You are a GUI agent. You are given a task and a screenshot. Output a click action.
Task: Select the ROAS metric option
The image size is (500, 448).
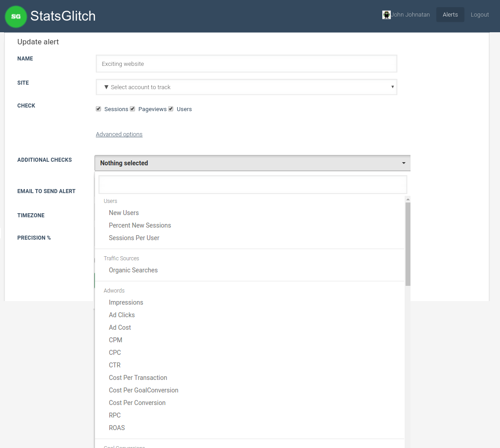click(x=117, y=428)
